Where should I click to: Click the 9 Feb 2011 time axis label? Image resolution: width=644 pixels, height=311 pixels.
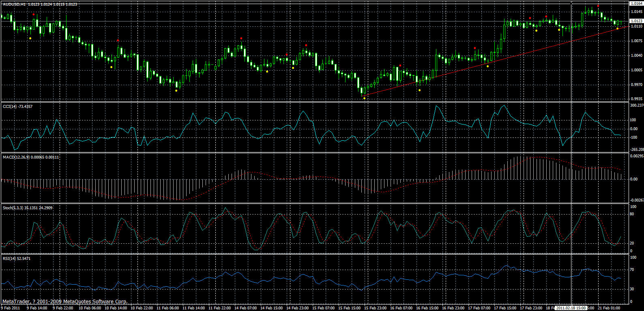[x=11, y=308]
